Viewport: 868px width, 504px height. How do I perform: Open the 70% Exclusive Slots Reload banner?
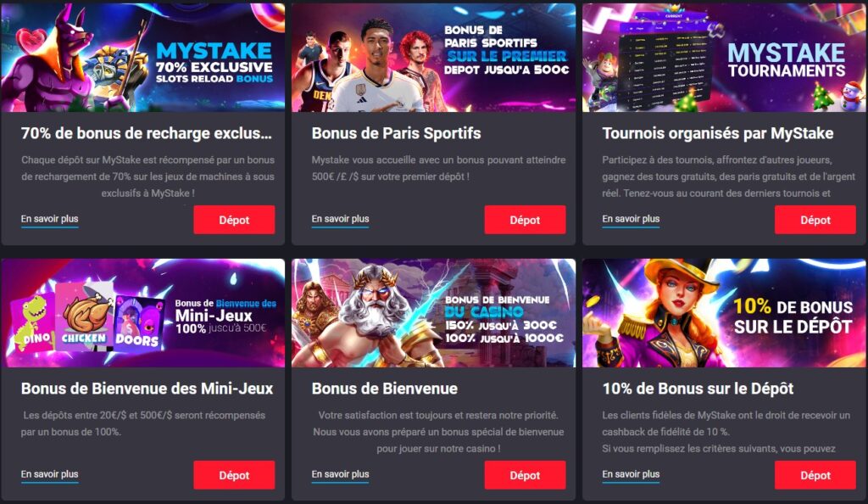click(142, 58)
